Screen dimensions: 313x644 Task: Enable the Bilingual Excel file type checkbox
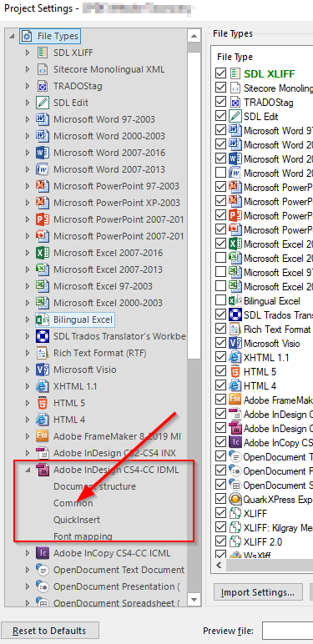(x=220, y=300)
